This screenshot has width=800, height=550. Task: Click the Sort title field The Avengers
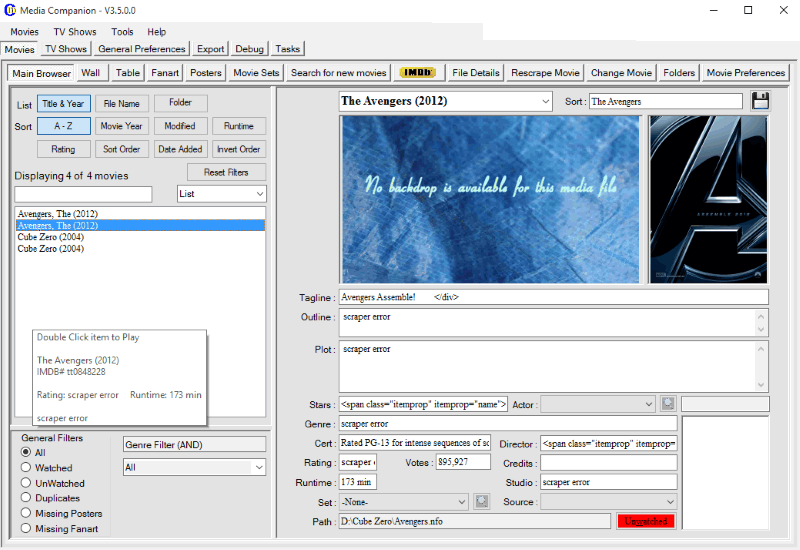click(666, 101)
